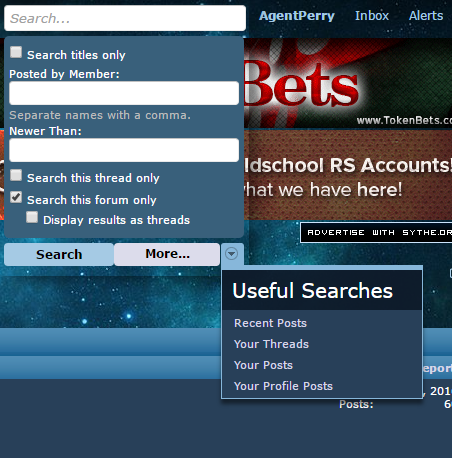Select Your Posts menu entry
Screen dimensions: 452x458
[x=263, y=365]
